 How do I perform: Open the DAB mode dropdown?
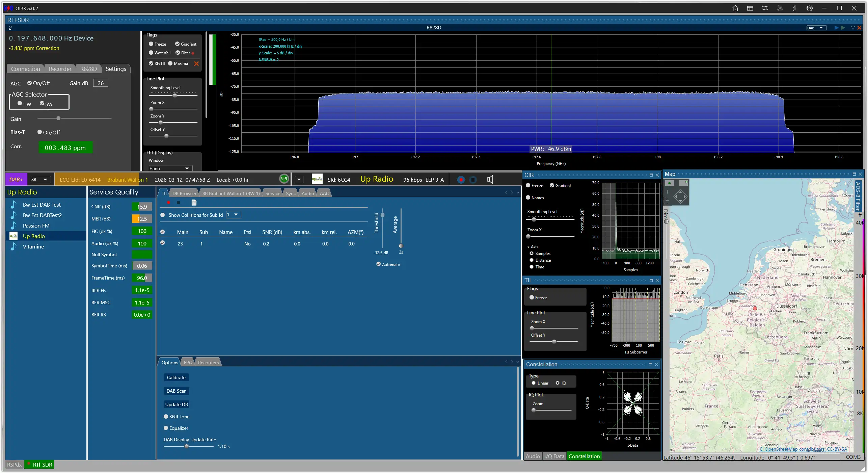[816, 28]
